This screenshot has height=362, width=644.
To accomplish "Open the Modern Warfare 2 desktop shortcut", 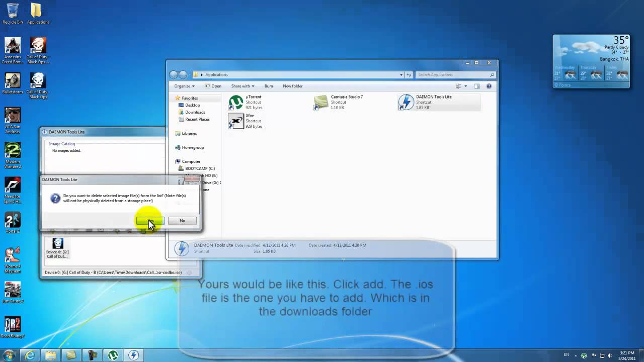I will pos(13,155).
